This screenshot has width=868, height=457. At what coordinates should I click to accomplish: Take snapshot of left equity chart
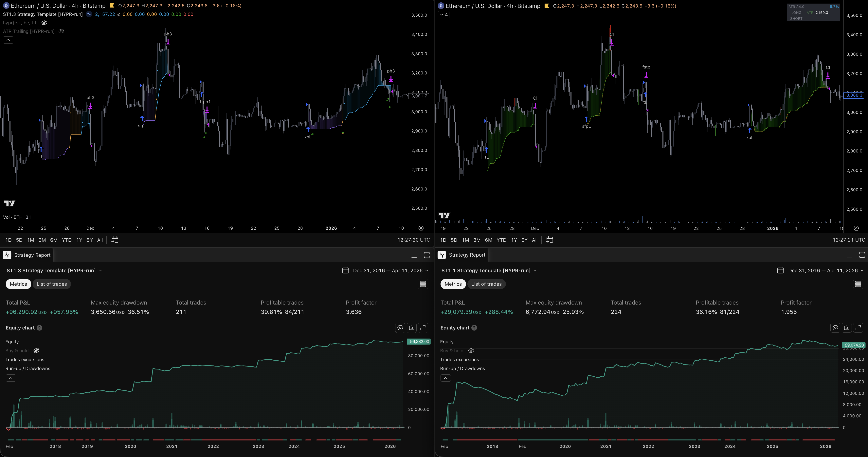click(411, 328)
